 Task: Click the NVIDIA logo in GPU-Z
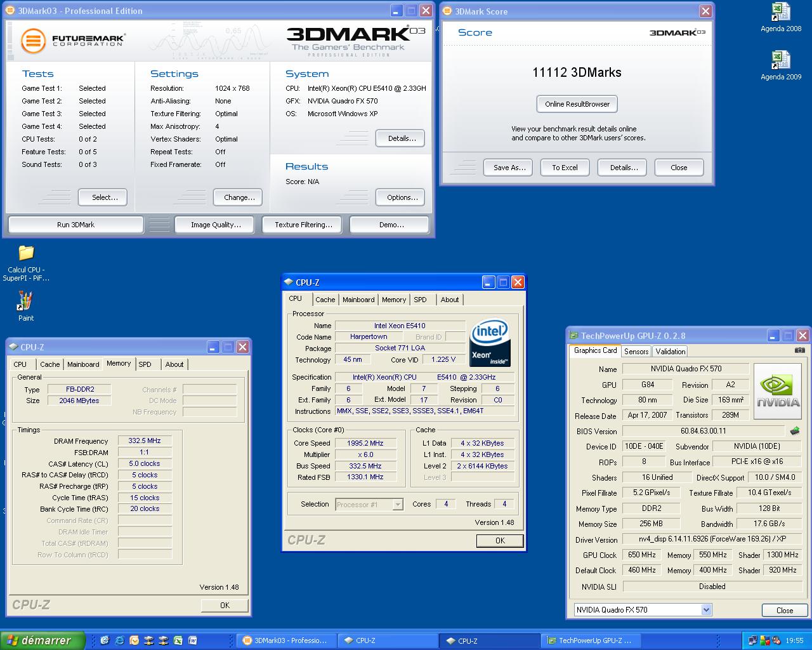tap(778, 391)
